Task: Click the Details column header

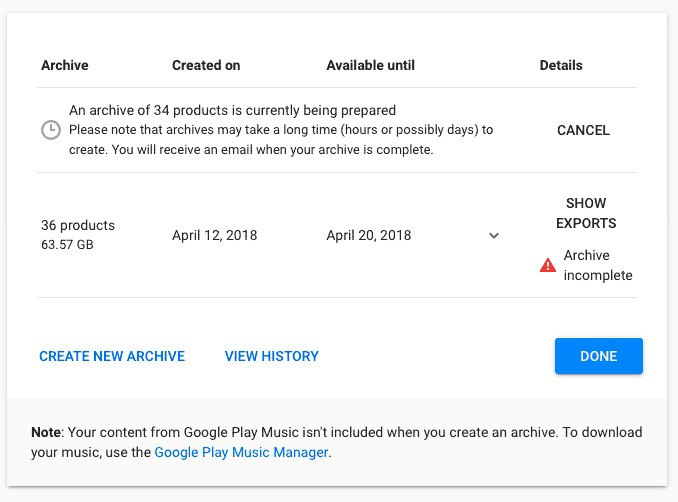Action: [561, 65]
